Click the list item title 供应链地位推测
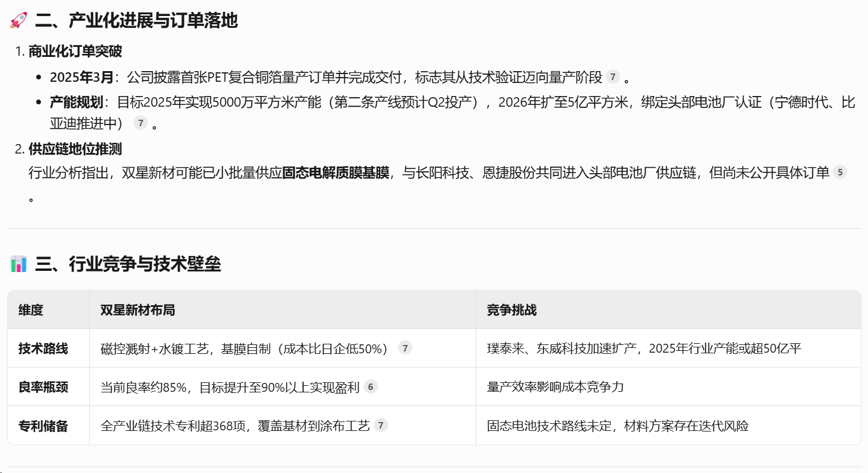This screenshot has width=868, height=473. 75,149
